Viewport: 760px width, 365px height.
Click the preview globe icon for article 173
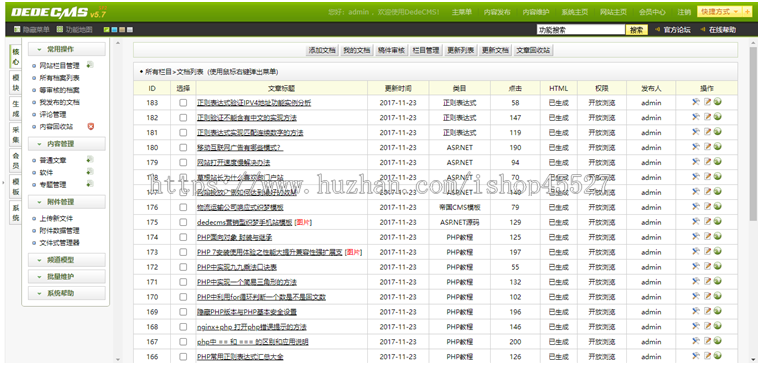tap(717, 252)
